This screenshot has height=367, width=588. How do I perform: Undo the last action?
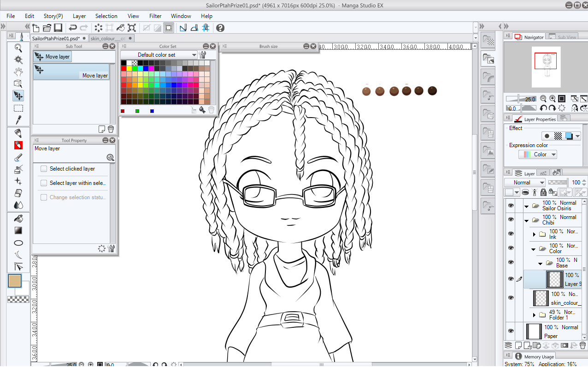[72, 28]
